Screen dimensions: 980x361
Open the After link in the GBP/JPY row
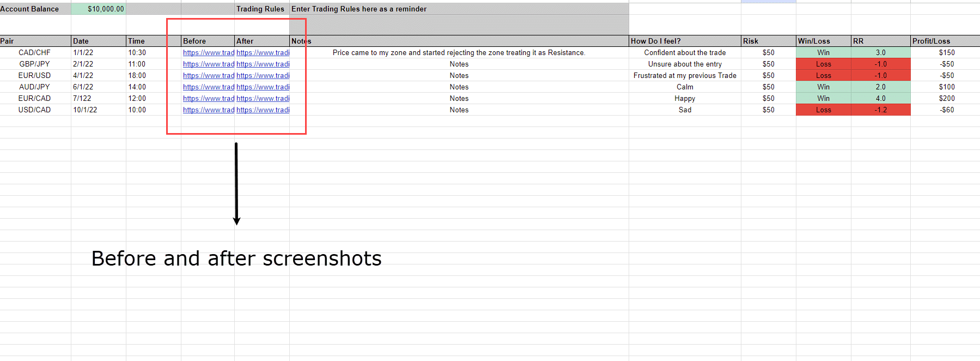point(263,64)
